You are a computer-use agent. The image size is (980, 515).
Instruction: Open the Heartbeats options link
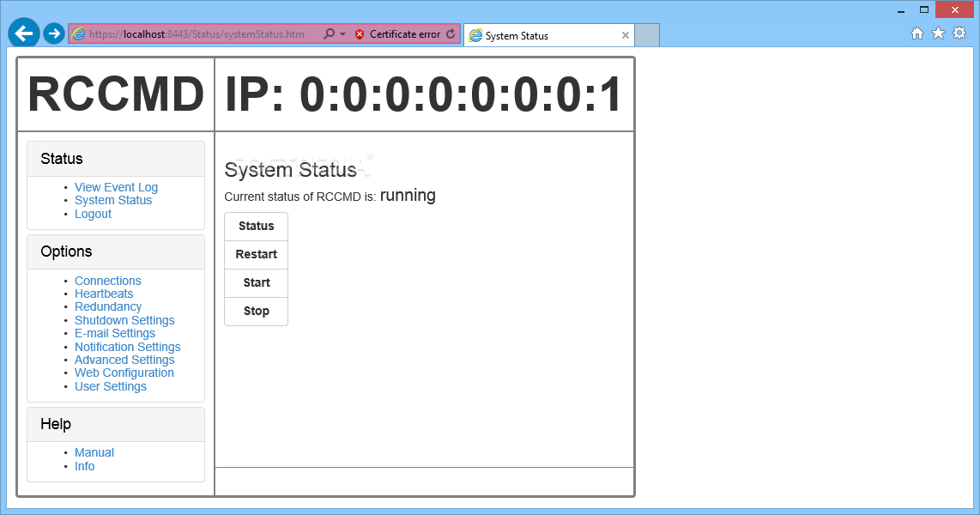tap(104, 294)
